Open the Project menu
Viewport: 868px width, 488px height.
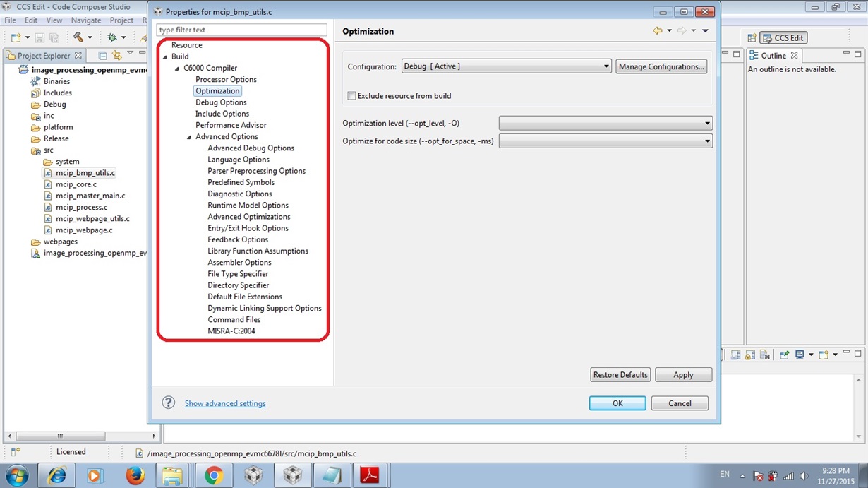tap(121, 20)
